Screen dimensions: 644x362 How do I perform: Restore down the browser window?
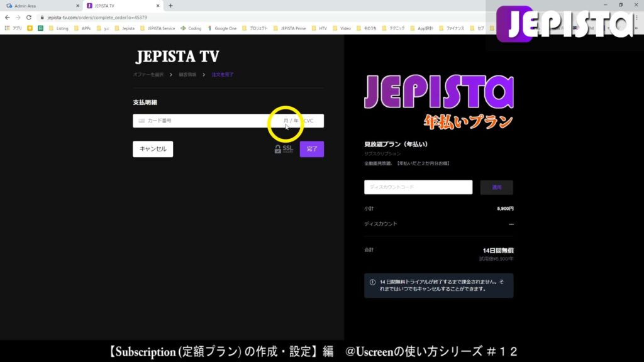point(621,5)
